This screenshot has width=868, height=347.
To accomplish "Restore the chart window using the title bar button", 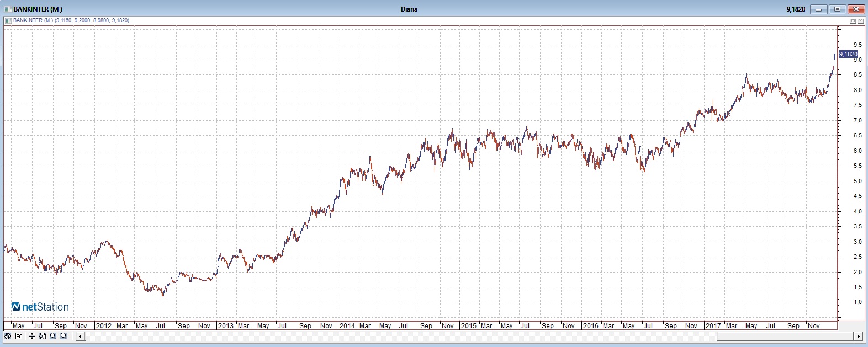I will point(837,9).
